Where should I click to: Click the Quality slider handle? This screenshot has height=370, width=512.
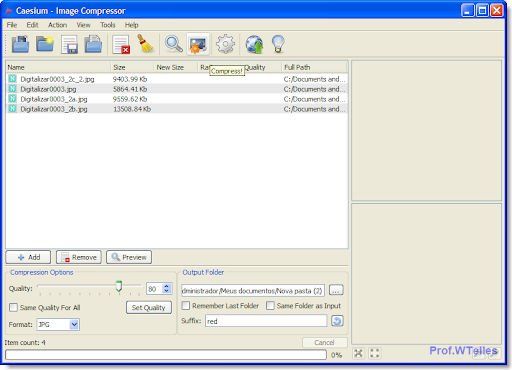pyautogui.click(x=119, y=286)
